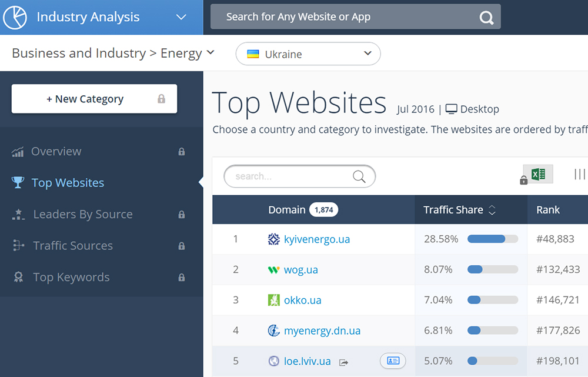588x377 pixels.
Task: Click kyivenergo.ua's traffic share bar
Action: click(x=492, y=239)
